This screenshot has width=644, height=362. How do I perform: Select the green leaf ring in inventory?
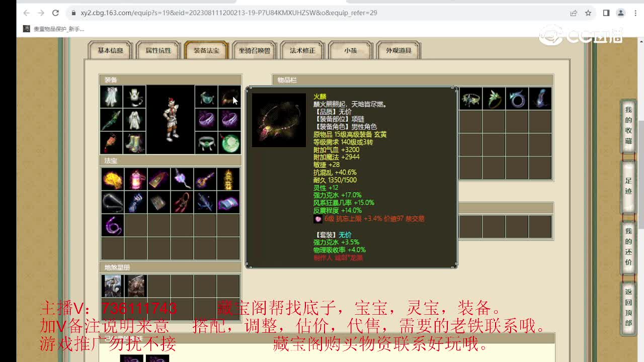coord(494,99)
